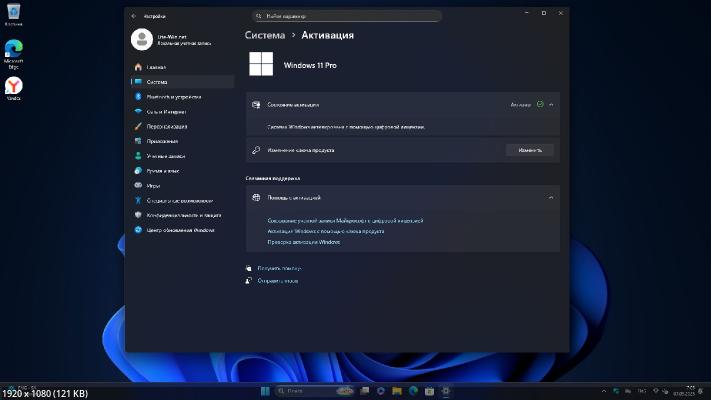The image size is (711, 400).
Task: Click the Windows Start button on the taskbar
Action: pyautogui.click(x=265, y=390)
